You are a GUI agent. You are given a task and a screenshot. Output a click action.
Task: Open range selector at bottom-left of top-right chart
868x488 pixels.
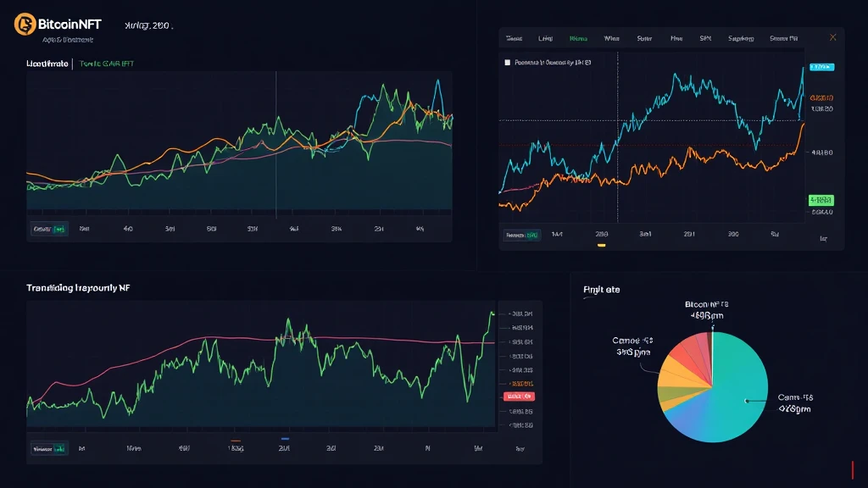521,235
